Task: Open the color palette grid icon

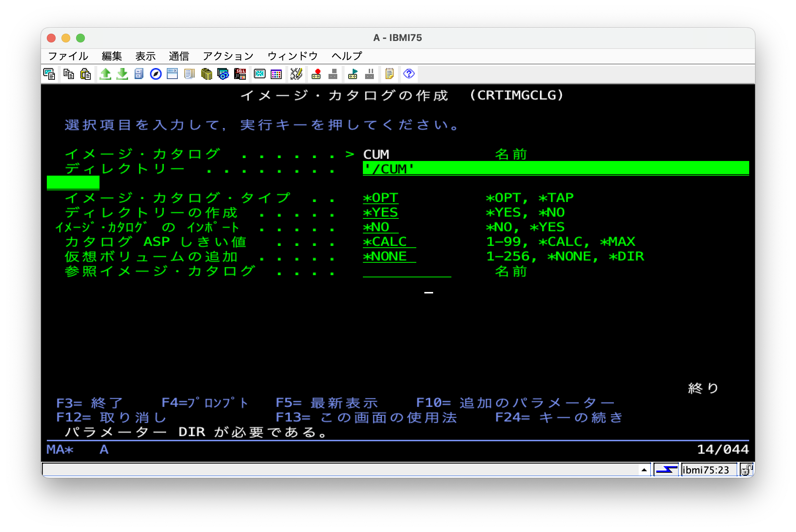Action: point(276,74)
